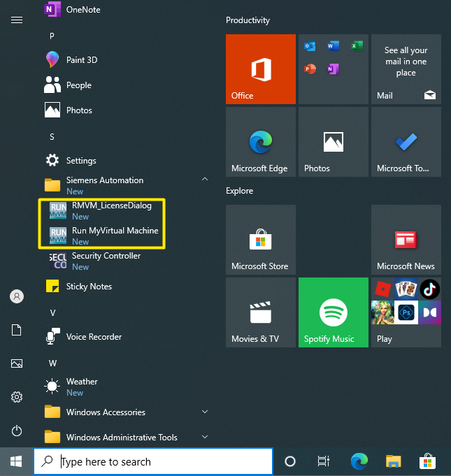
Task: Jump to letter P section header
Action: pyautogui.click(x=52, y=36)
